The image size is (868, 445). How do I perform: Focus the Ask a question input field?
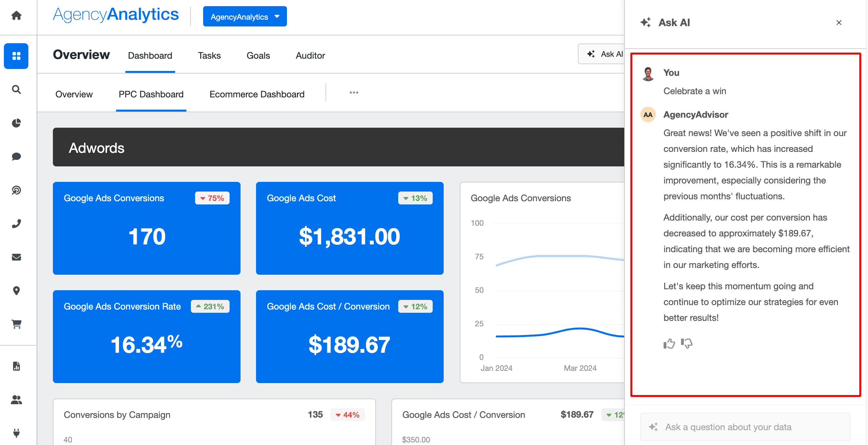point(745,427)
